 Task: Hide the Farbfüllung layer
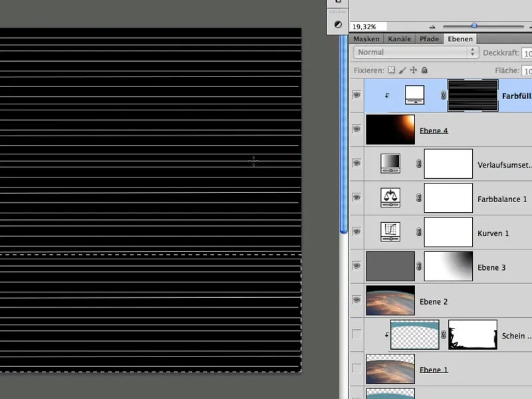pyautogui.click(x=356, y=95)
